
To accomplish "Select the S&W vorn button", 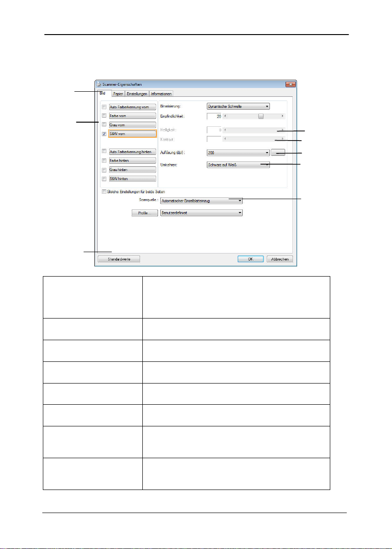I will [132, 134].
